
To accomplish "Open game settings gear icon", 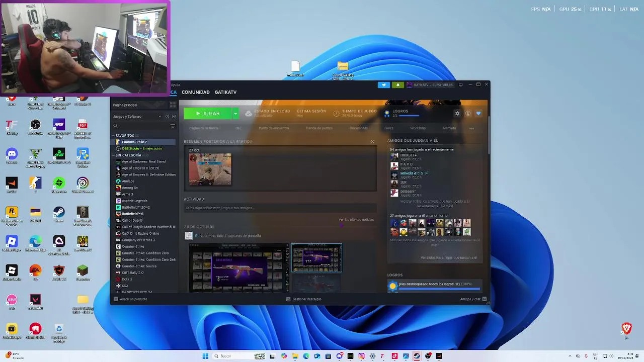I will [457, 114].
